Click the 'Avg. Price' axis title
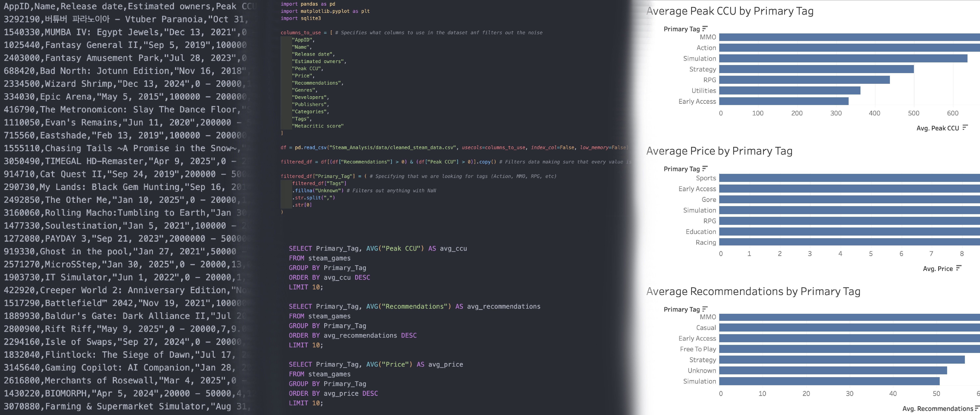The image size is (980, 415). (x=938, y=269)
